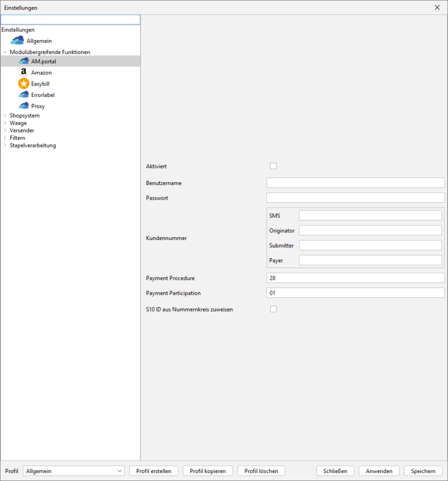Select Stapelverarbeitung in settings tree

point(32,146)
